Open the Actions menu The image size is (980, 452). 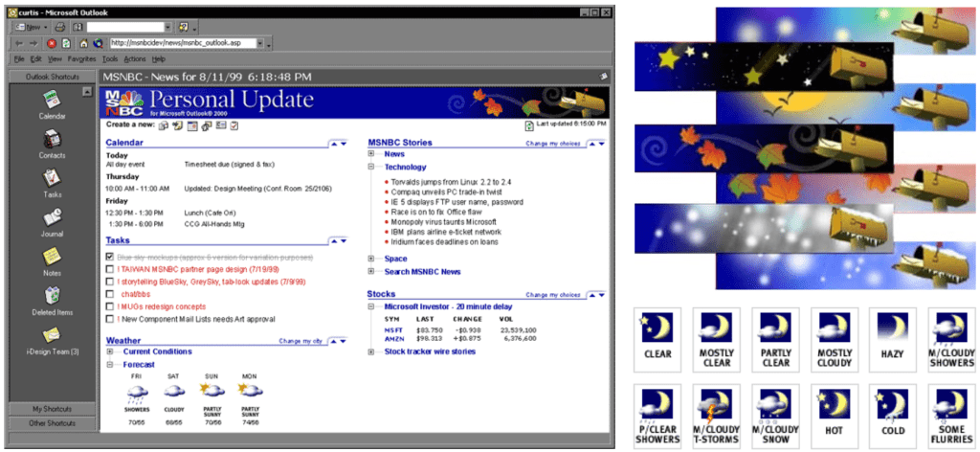pos(135,59)
